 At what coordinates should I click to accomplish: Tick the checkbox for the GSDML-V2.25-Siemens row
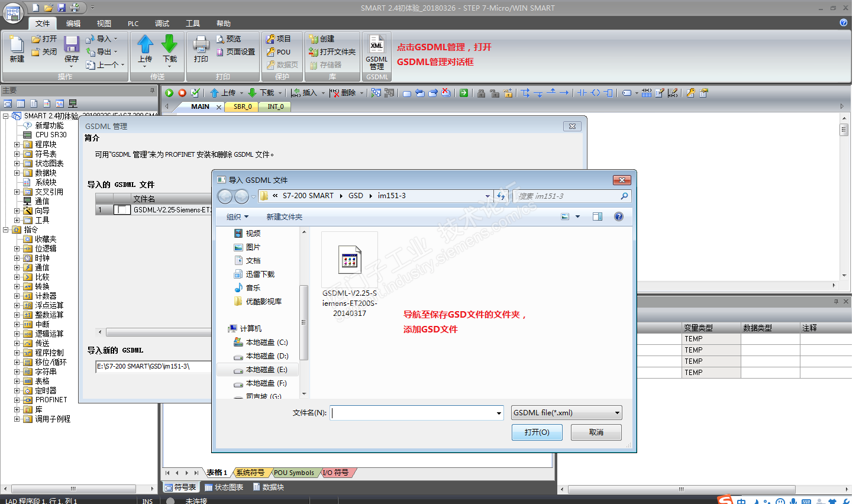[122, 209]
